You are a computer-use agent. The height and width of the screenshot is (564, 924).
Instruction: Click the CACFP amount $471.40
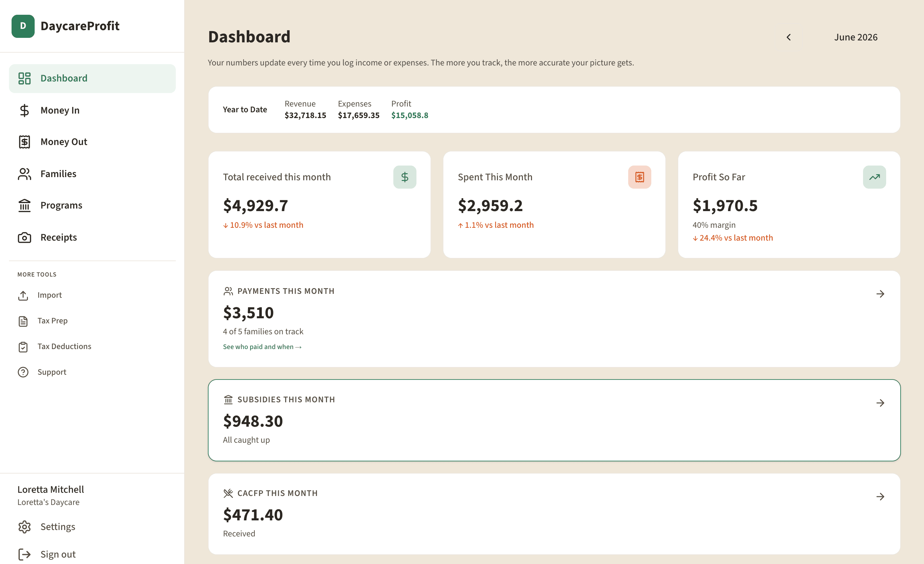253,515
